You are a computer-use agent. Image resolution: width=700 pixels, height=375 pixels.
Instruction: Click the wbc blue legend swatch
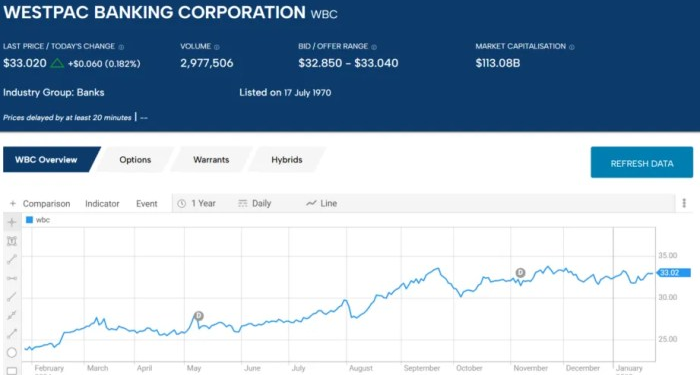(x=29, y=220)
